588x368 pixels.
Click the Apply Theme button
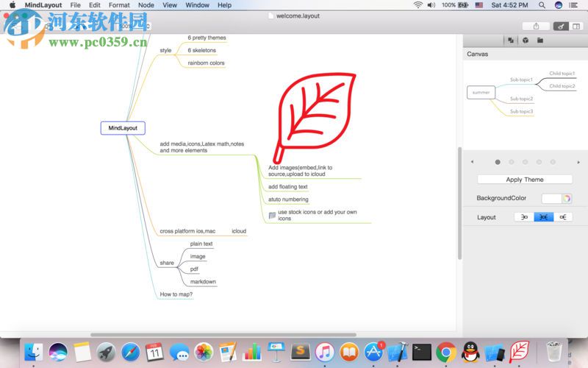tap(525, 180)
